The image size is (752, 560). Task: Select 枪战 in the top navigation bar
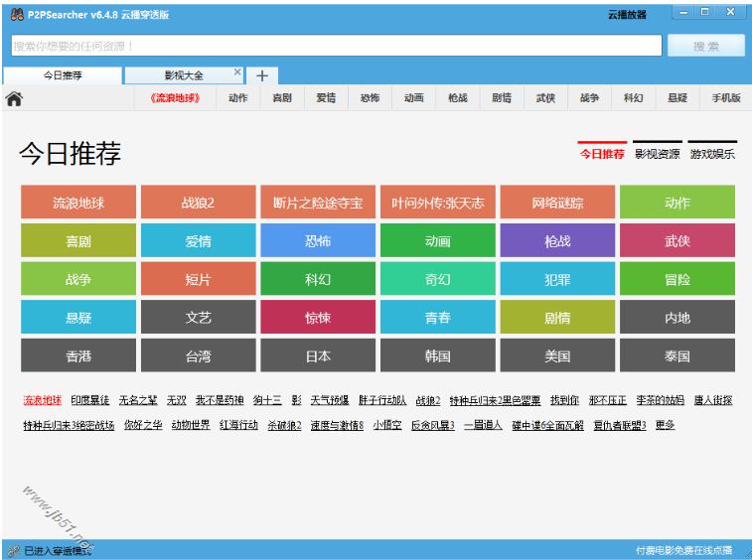click(458, 98)
